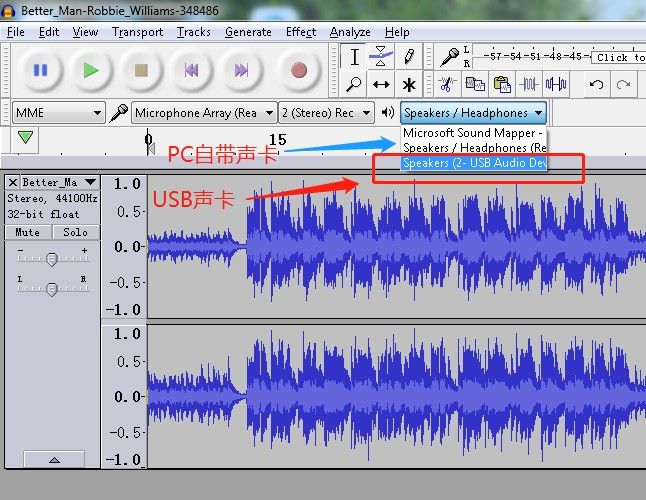
Task: Stop playback with the Stop button
Action: (x=141, y=70)
